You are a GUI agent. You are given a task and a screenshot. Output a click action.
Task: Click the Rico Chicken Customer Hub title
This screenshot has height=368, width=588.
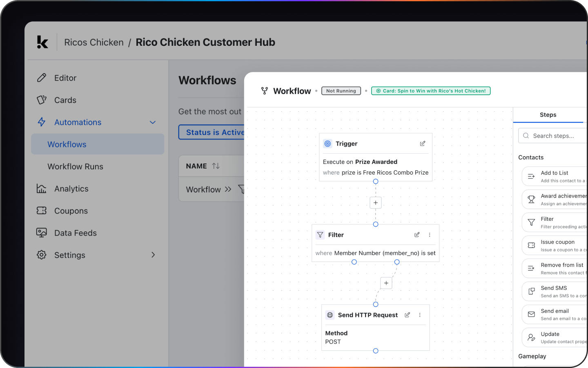coord(205,42)
